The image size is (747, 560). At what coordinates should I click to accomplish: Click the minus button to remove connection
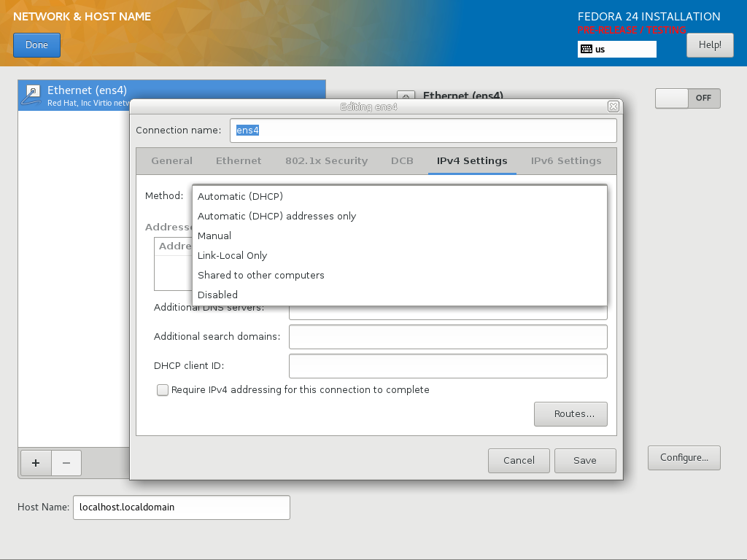pyautogui.click(x=66, y=463)
